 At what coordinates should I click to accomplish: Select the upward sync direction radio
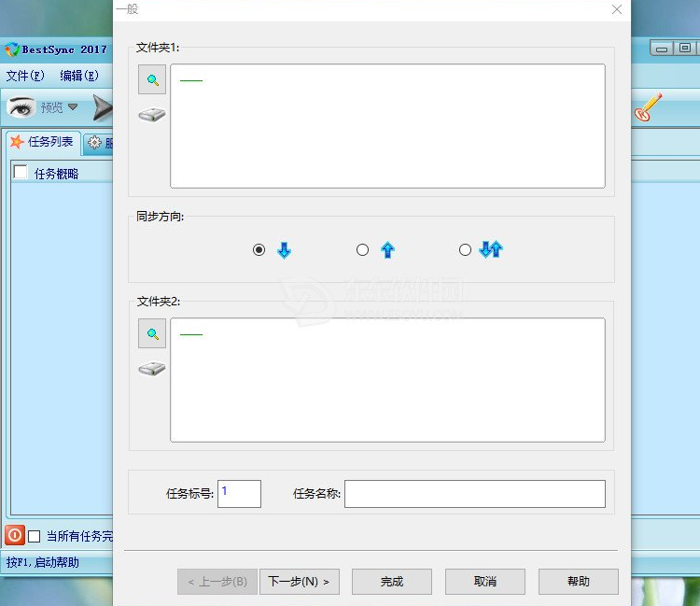[x=362, y=249]
